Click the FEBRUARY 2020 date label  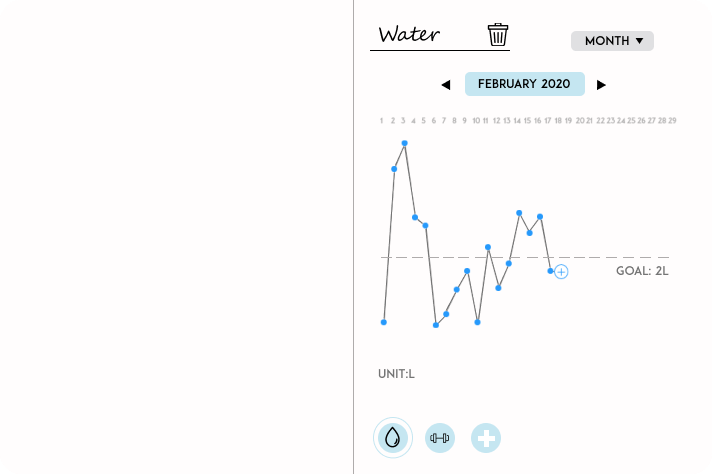click(524, 84)
